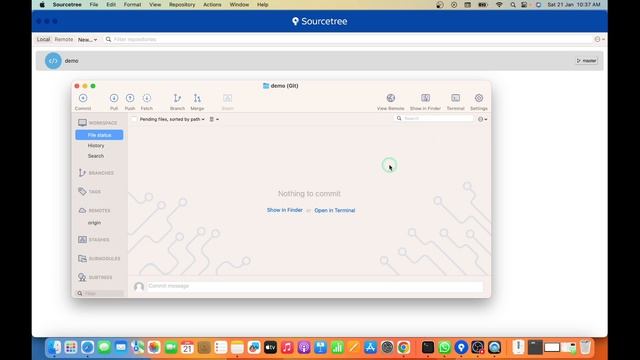Open Terminal from the repo toolbar
The image size is (640, 360).
pyautogui.click(x=456, y=98)
